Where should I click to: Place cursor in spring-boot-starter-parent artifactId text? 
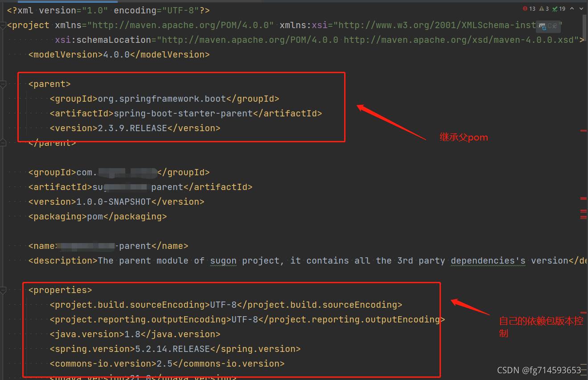(183, 113)
